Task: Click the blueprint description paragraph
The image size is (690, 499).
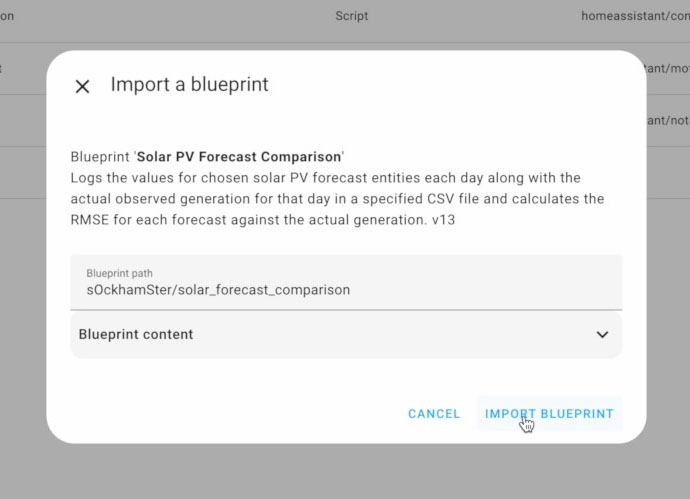Action: tap(337, 199)
